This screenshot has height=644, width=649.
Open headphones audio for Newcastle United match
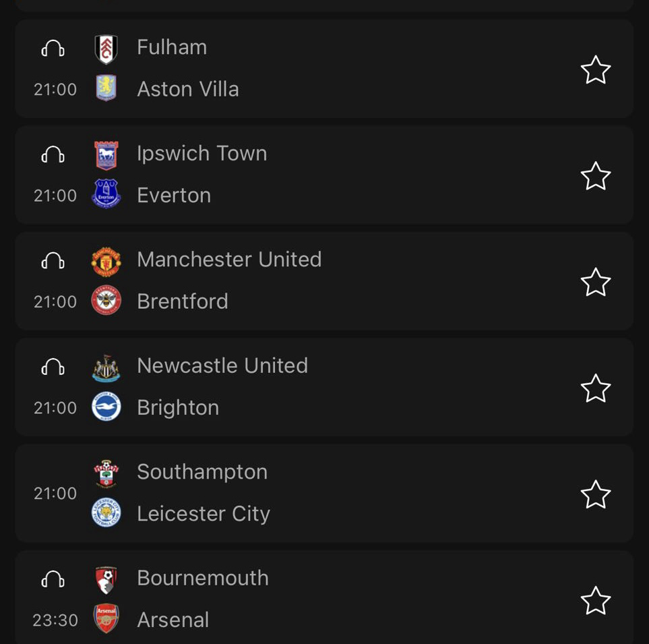click(x=53, y=367)
